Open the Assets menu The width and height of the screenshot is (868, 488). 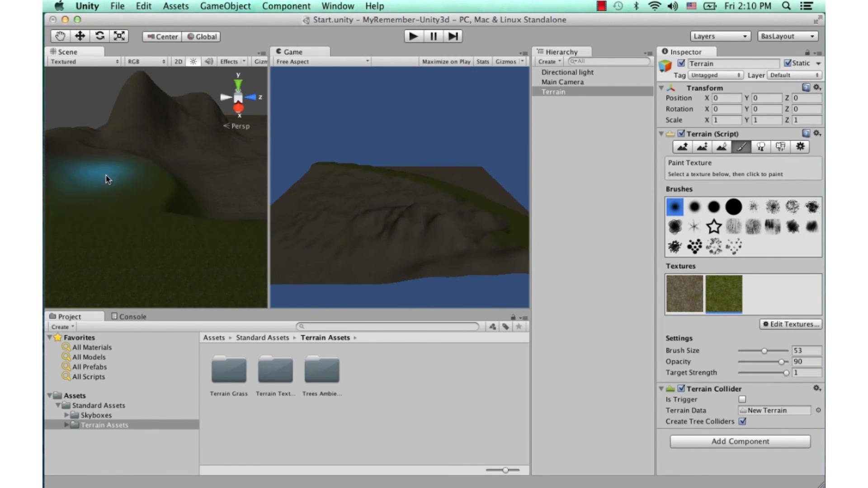click(176, 6)
